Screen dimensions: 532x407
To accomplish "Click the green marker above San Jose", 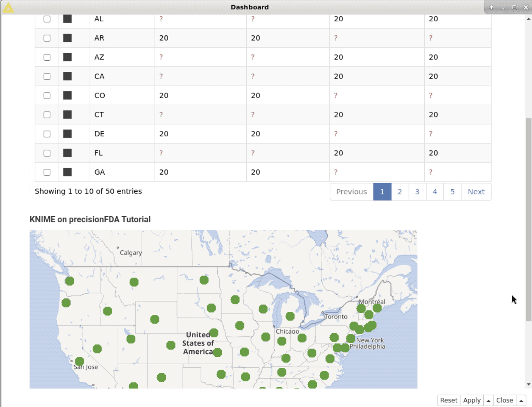I will 79,361.
